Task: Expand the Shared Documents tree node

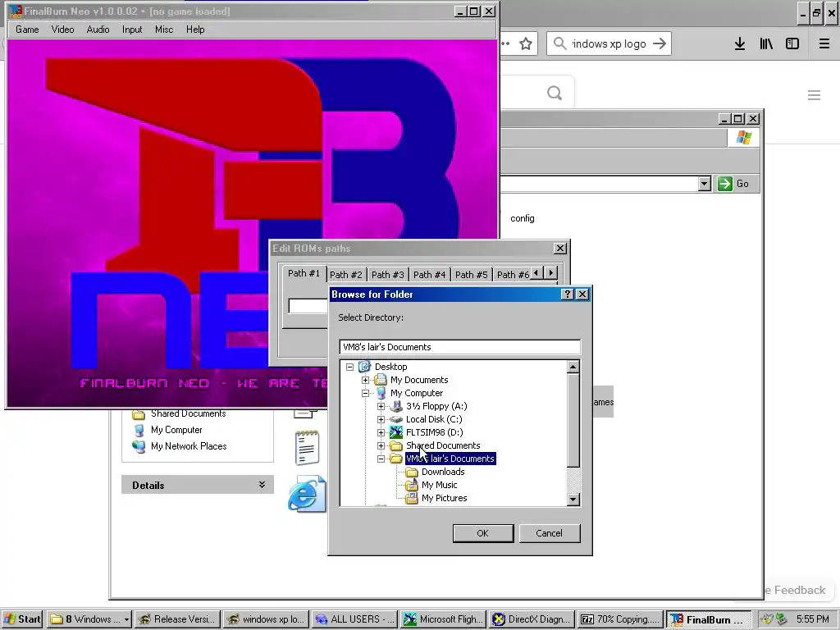Action: click(x=381, y=445)
